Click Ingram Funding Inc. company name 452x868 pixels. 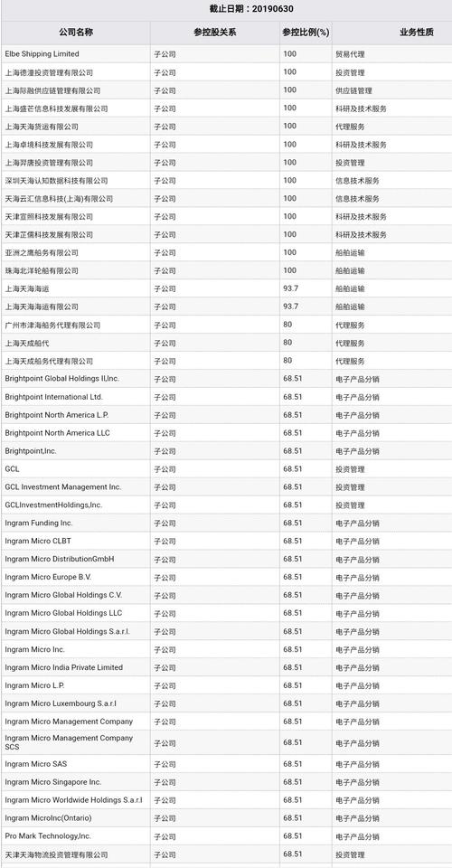(x=39, y=524)
